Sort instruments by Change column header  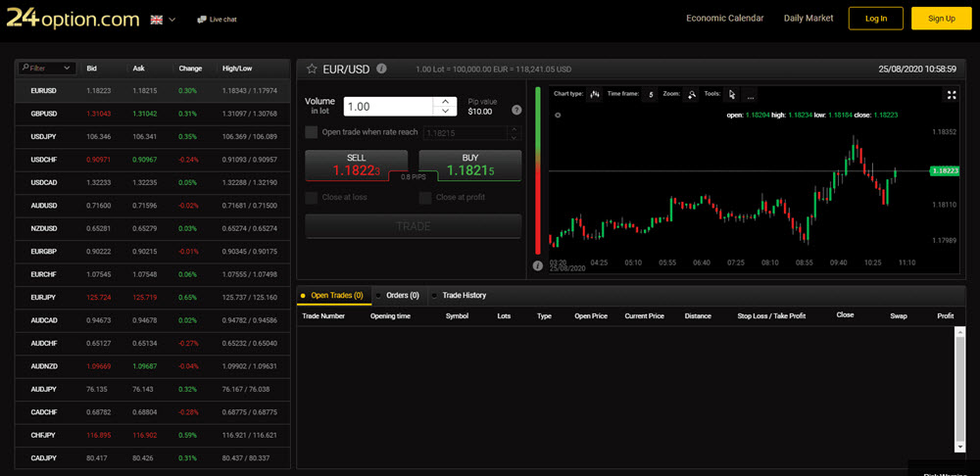point(190,69)
